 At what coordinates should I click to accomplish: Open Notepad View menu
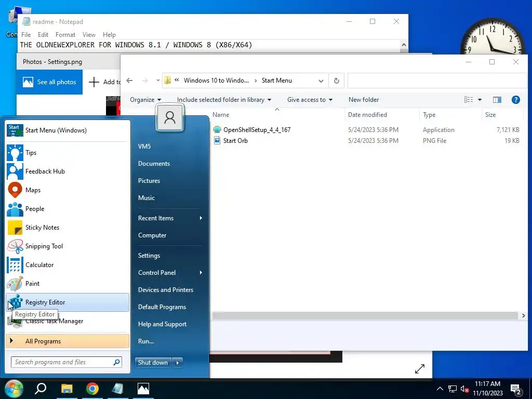(x=89, y=35)
